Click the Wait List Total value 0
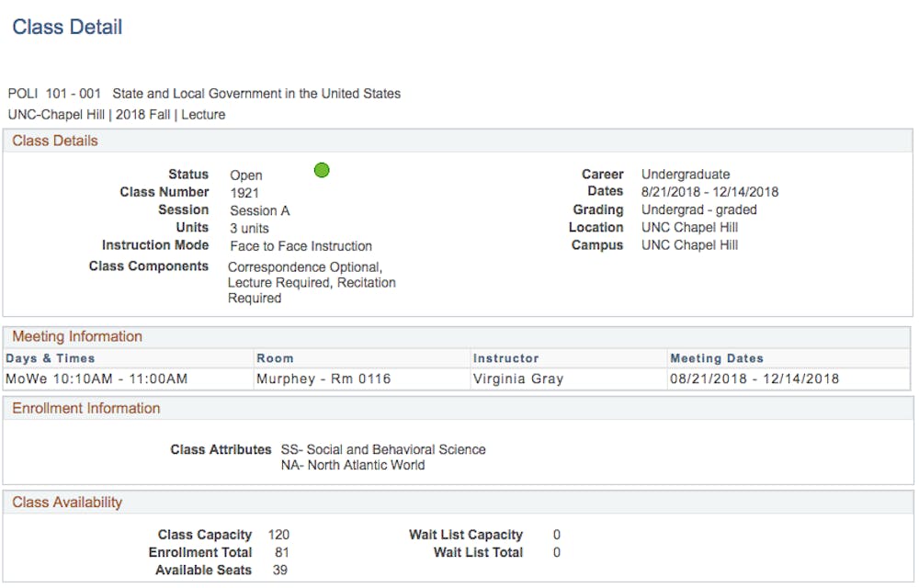 pyautogui.click(x=557, y=552)
